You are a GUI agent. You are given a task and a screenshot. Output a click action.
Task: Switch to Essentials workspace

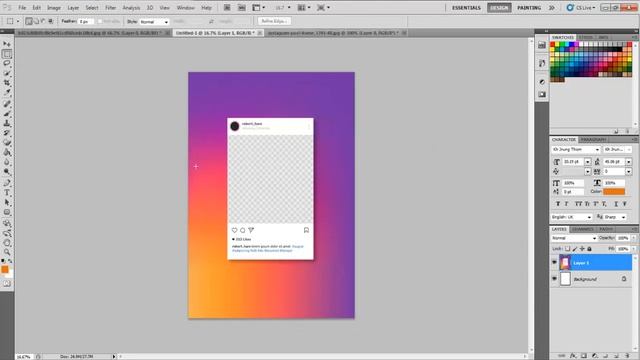tap(466, 8)
